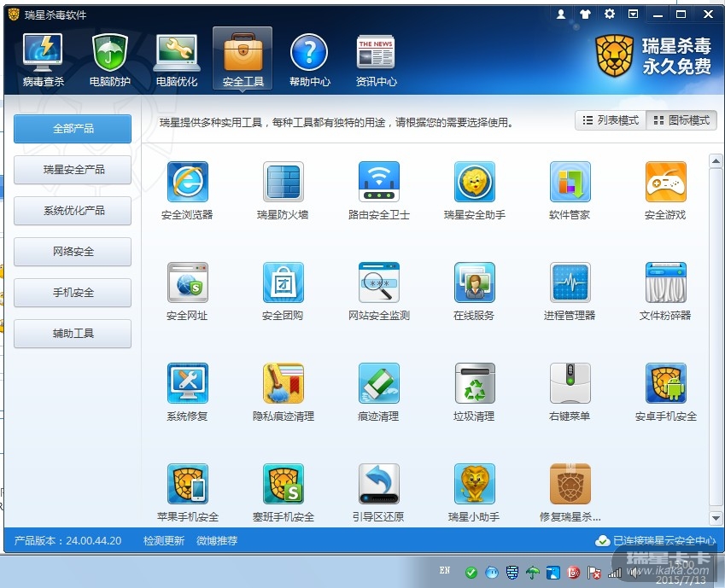Open 安全网址 tool
The image size is (725, 588).
tap(187, 283)
